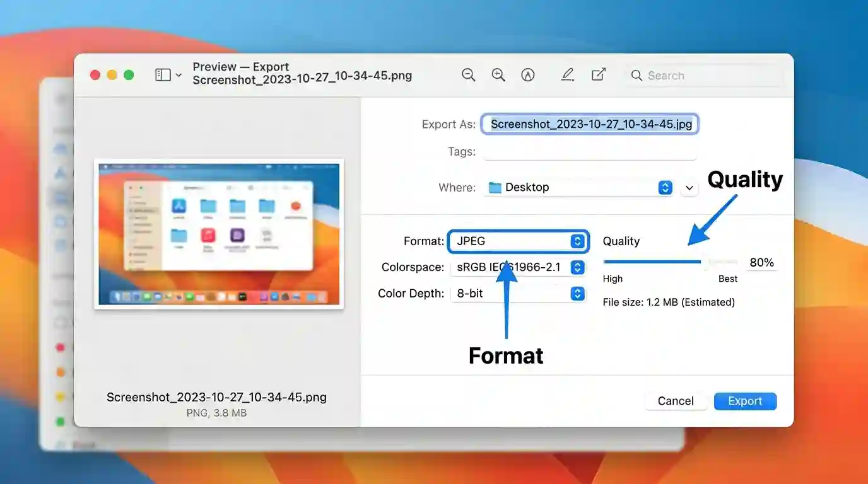This screenshot has width=868, height=484.
Task: Click the Tags input field
Action: 590,151
